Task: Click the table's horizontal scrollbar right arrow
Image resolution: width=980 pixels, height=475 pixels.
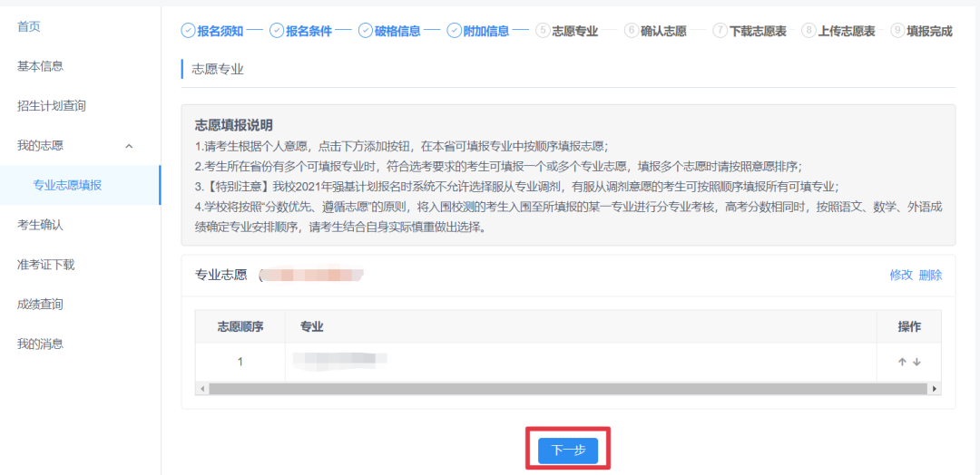Action: [x=935, y=388]
